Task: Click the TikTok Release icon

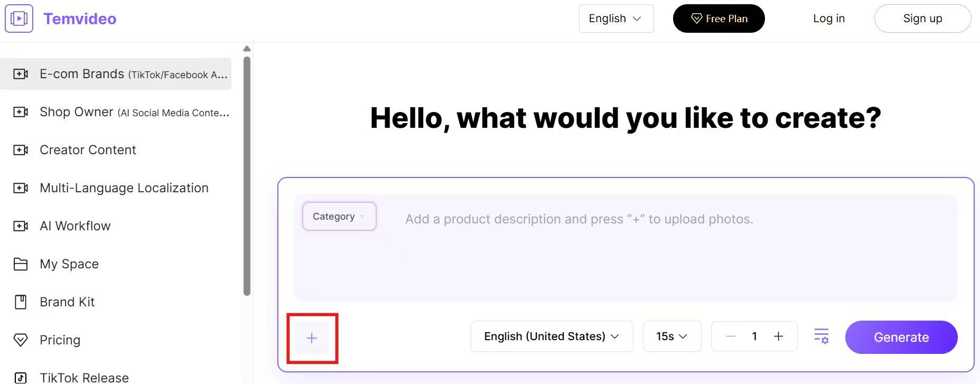Action: [x=21, y=377]
